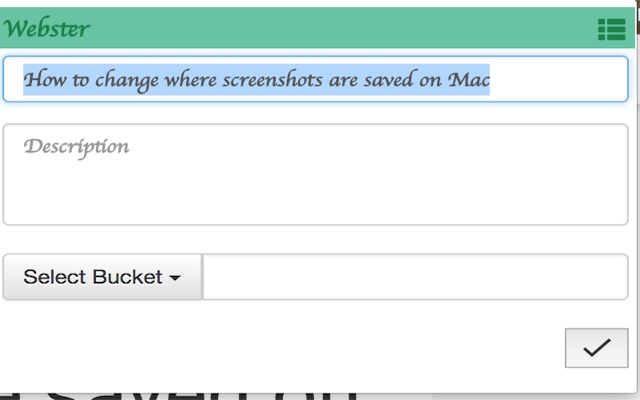
Task: Click the Description placeholder text
Action: [76, 147]
